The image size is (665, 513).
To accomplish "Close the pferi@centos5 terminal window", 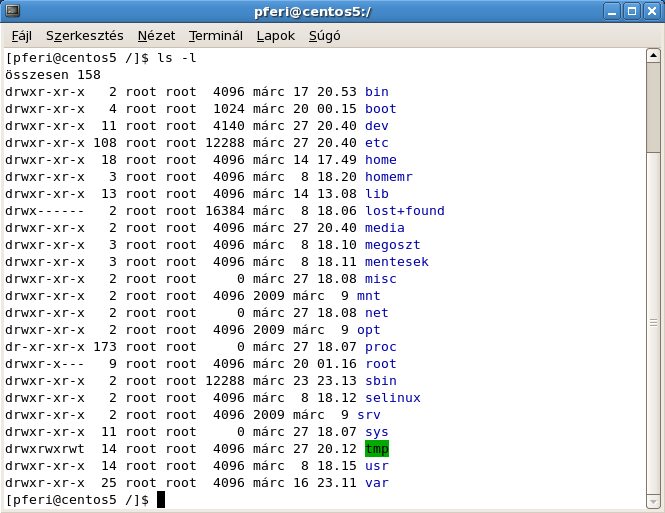I will (651, 12).
